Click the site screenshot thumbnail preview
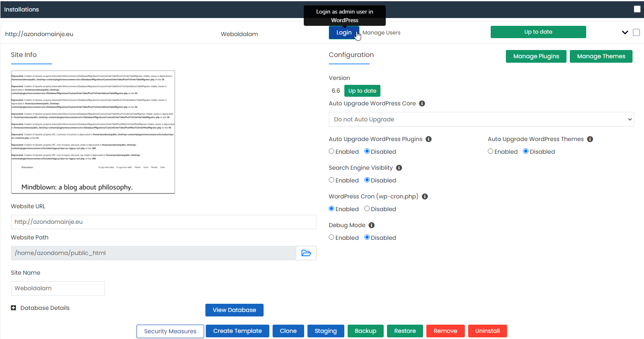 click(93, 132)
